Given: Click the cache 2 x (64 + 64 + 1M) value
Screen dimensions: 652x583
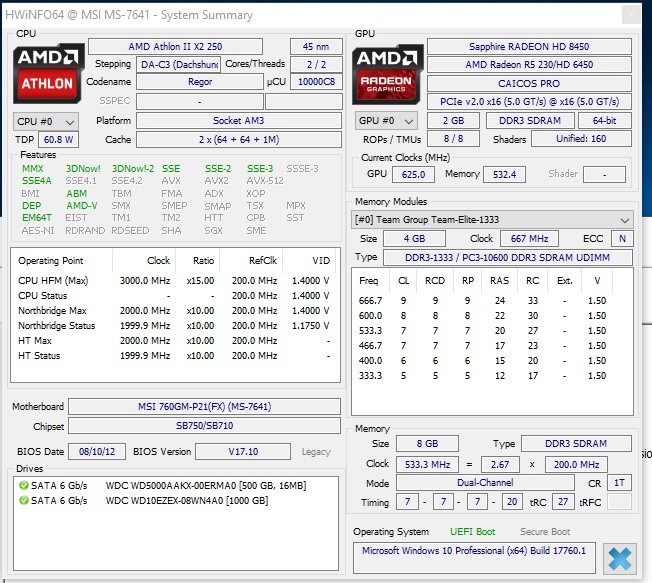Looking at the screenshot, I should 239,139.
